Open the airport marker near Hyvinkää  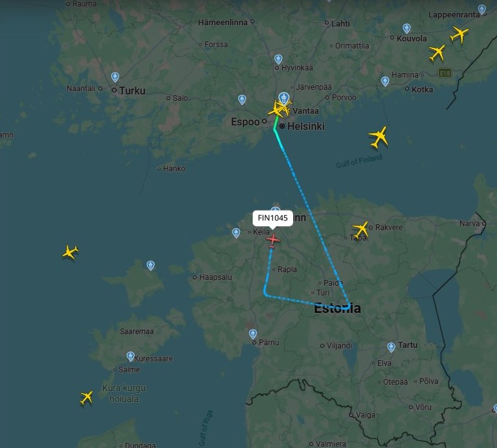(x=278, y=59)
